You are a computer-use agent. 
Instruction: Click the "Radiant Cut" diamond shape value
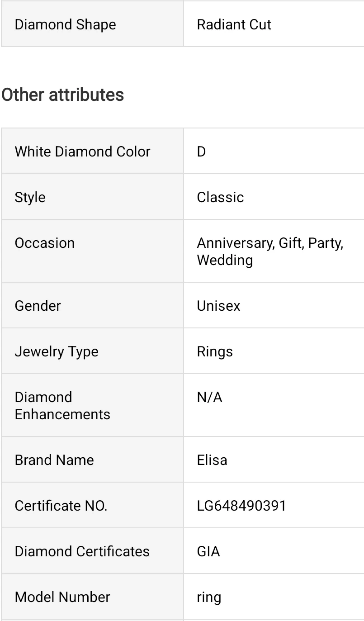pos(234,24)
